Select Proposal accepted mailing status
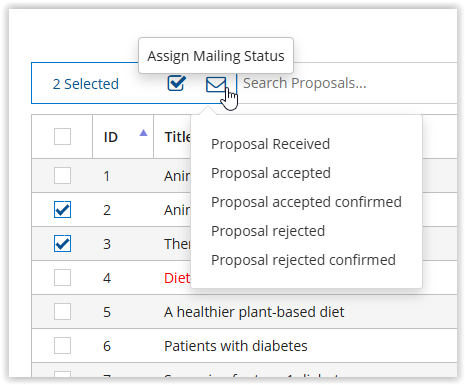465x385 pixels. click(271, 173)
